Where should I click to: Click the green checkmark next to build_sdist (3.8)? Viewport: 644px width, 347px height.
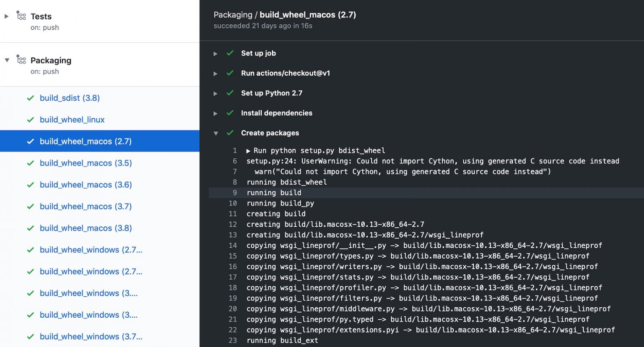coord(30,98)
